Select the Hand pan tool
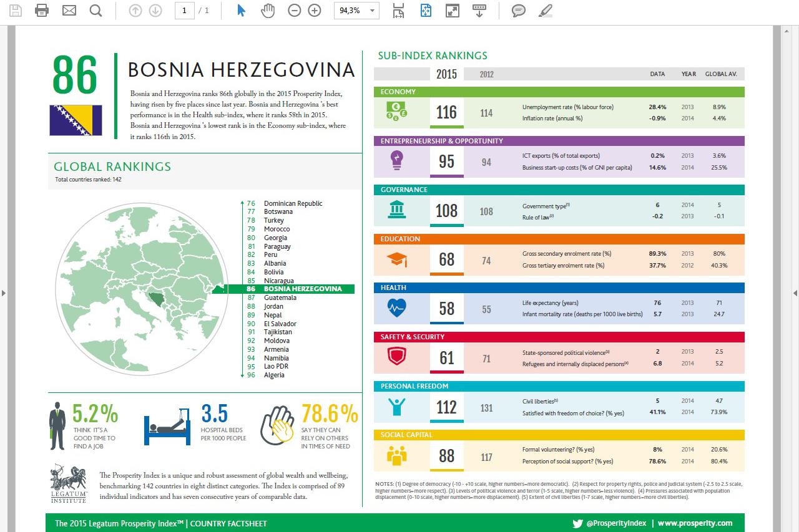 coord(268,11)
